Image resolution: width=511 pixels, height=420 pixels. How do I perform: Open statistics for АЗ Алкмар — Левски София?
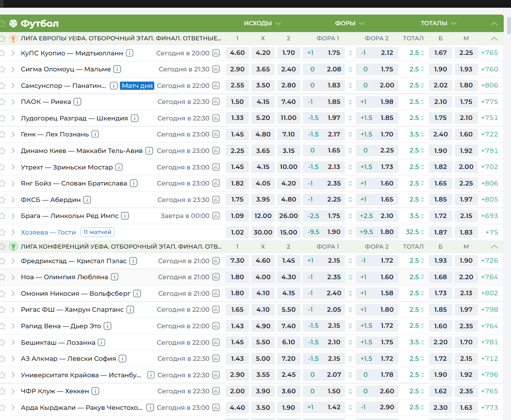coord(216,359)
